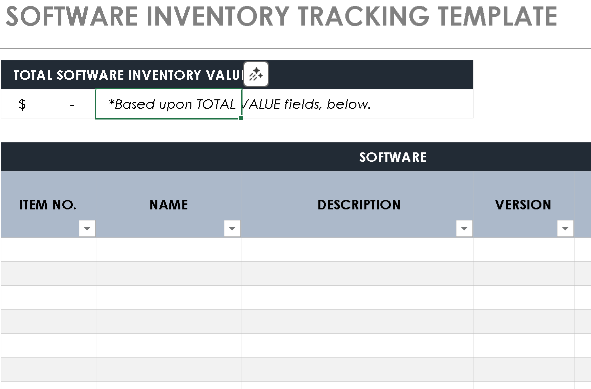Open the DESCRIPTION column filter dropdown
Screen dimensions: 591x389
(464, 228)
